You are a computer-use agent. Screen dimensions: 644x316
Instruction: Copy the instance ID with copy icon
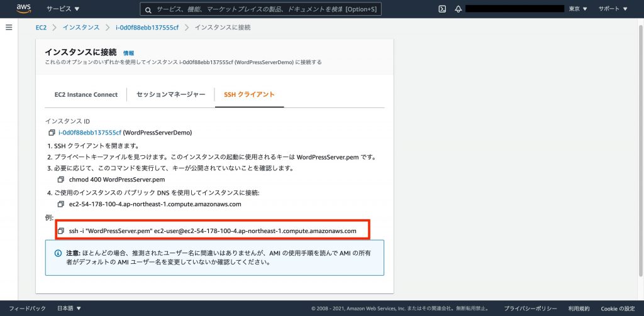52,133
